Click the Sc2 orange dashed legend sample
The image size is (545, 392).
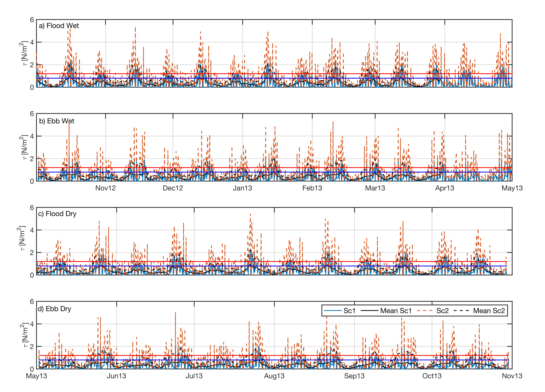point(425,311)
